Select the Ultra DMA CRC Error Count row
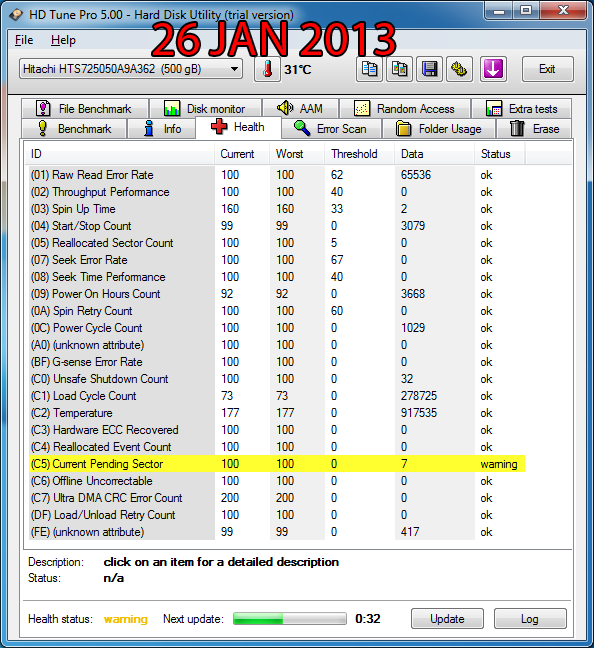The width and height of the screenshot is (594, 648). [x=277, y=498]
